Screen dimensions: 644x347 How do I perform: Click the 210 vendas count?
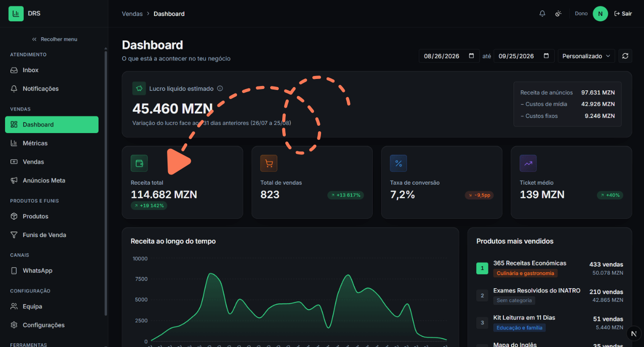tap(606, 292)
